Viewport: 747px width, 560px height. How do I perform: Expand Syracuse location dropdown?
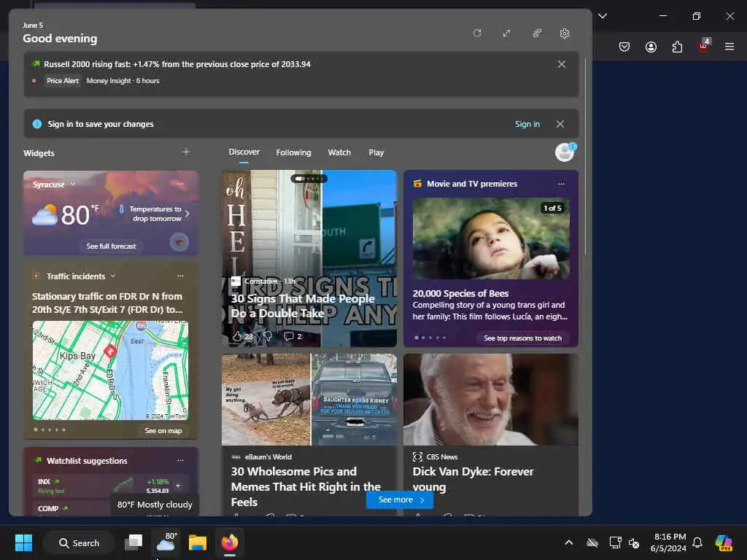(73, 184)
